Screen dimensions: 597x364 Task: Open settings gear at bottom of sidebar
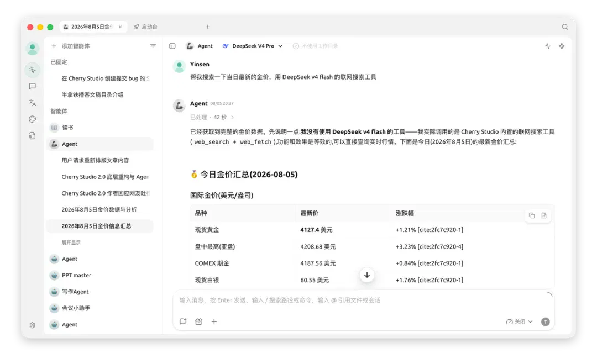pos(33,325)
